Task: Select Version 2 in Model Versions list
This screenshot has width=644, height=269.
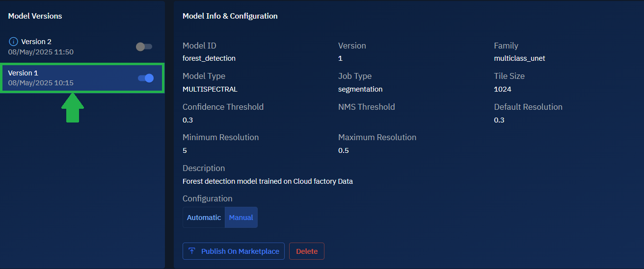Action: (36, 42)
